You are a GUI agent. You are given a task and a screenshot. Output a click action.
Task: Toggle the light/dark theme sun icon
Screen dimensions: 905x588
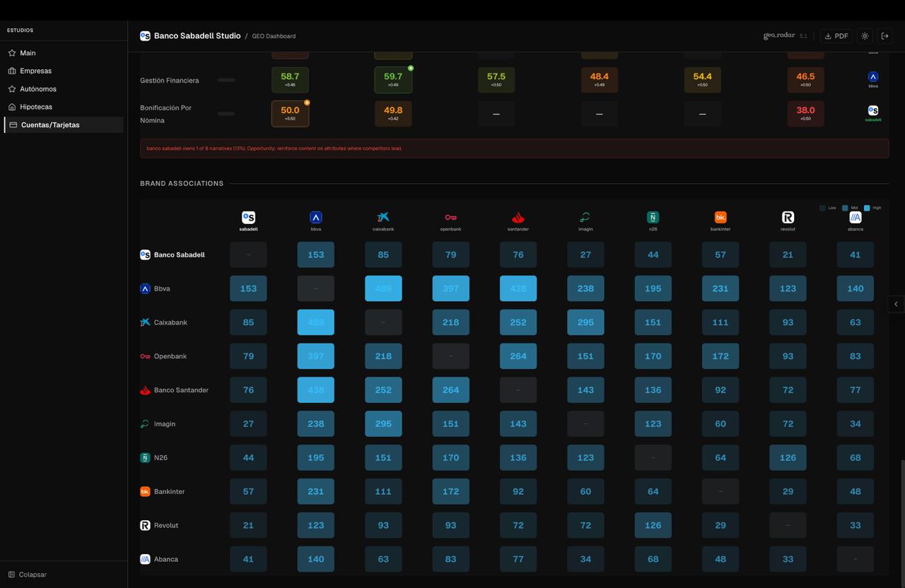865,36
